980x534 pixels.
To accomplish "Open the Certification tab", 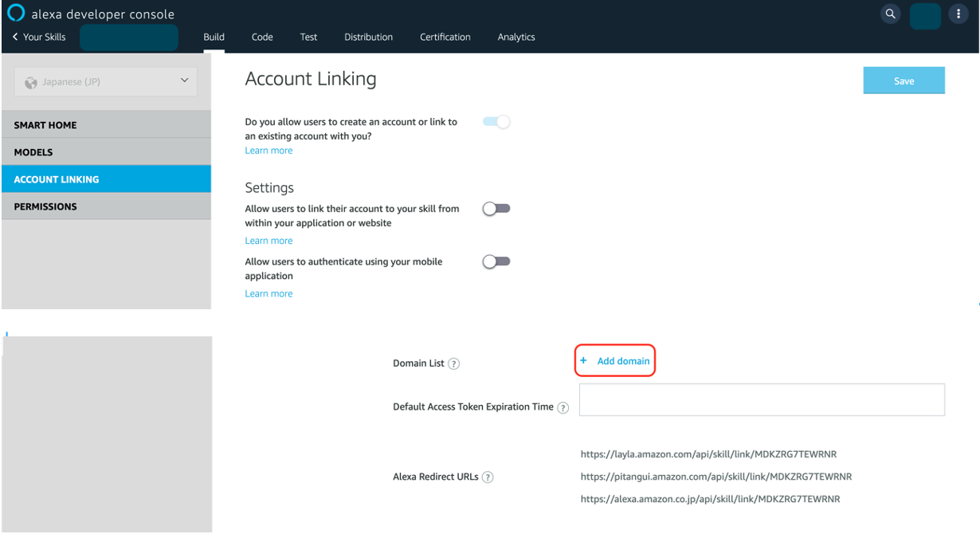I will pos(445,37).
